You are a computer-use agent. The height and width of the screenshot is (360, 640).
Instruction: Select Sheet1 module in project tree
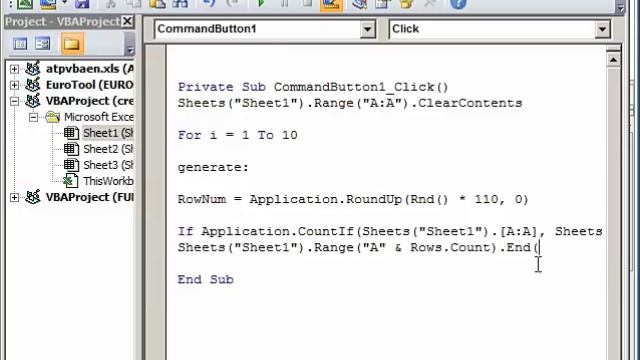tap(108, 133)
